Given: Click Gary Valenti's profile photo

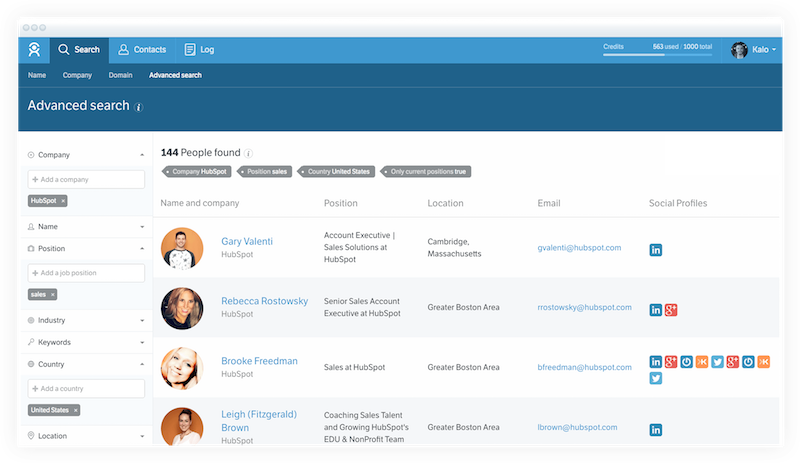Looking at the screenshot, I should (182, 249).
